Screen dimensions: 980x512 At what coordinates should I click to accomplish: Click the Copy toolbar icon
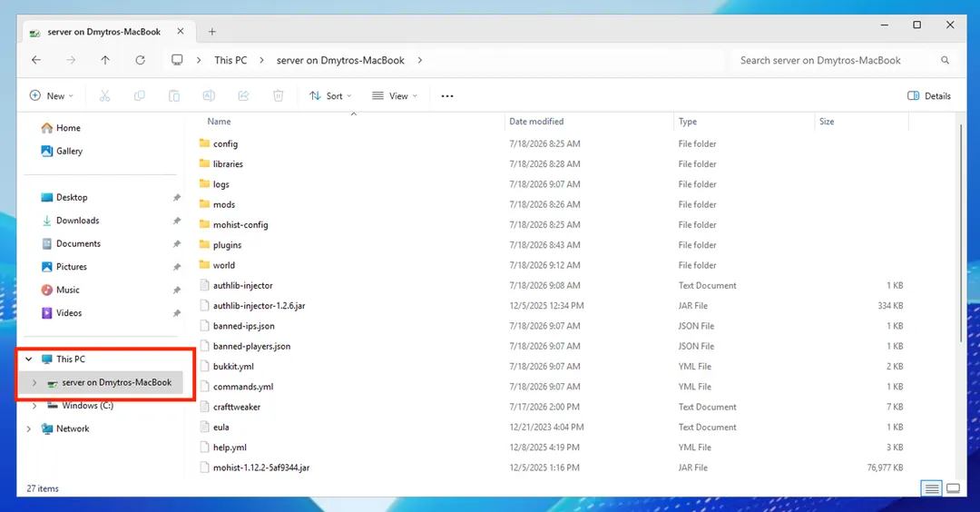point(140,95)
